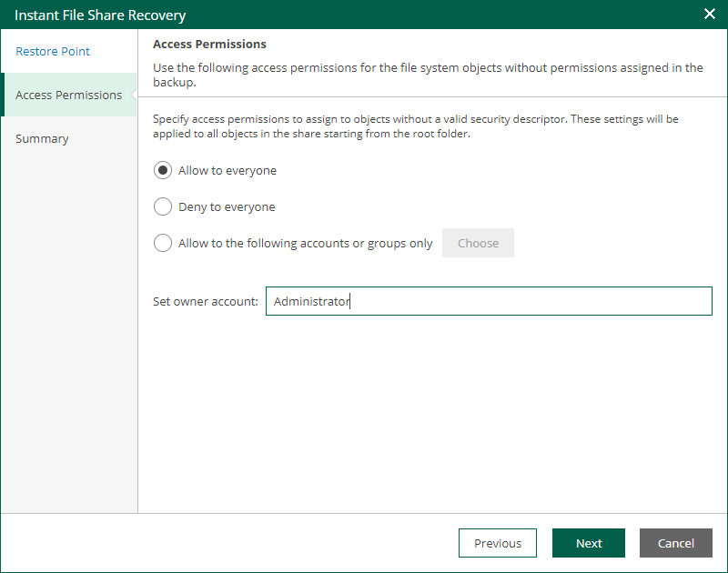Click the "Allow to everyone" label text

pos(227,171)
